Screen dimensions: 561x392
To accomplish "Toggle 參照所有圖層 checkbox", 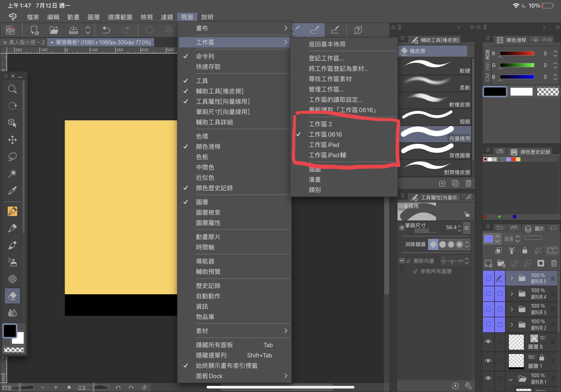I will [415, 271].
